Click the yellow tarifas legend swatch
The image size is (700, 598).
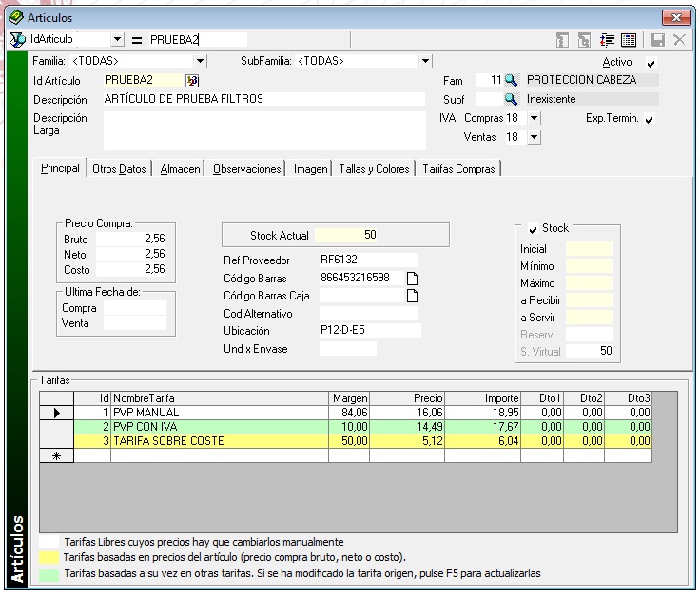coord(49,558)
